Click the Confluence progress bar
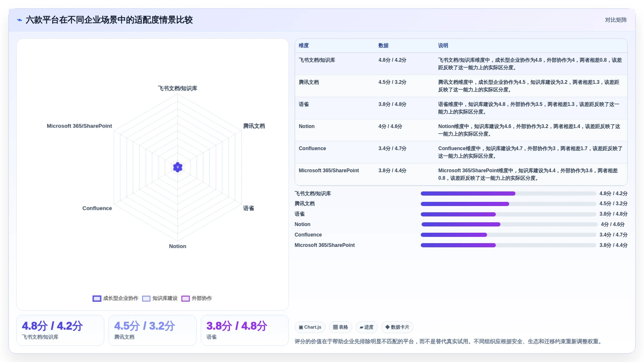 click(x=508, y=235)
